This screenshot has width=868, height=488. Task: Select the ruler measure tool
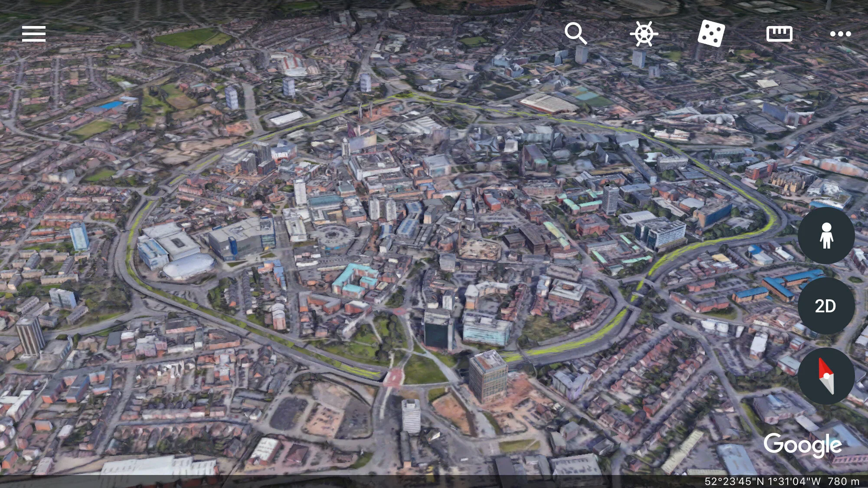779,34
